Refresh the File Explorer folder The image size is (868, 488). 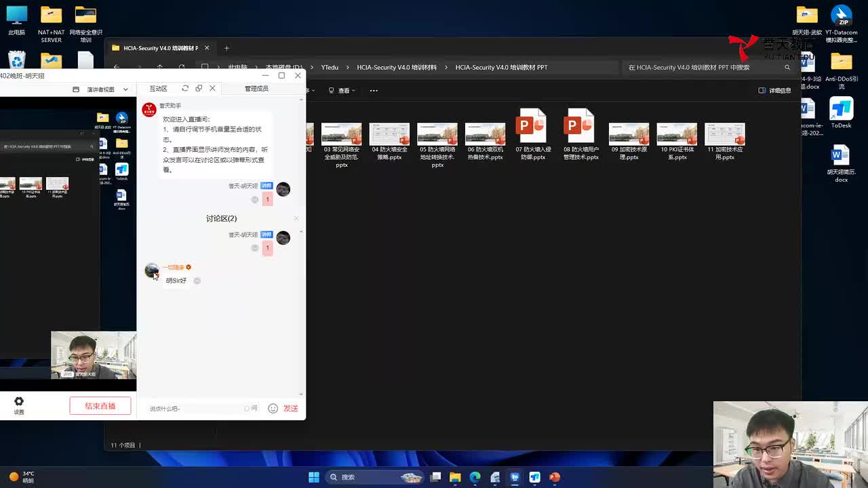[x=182, y=67]
